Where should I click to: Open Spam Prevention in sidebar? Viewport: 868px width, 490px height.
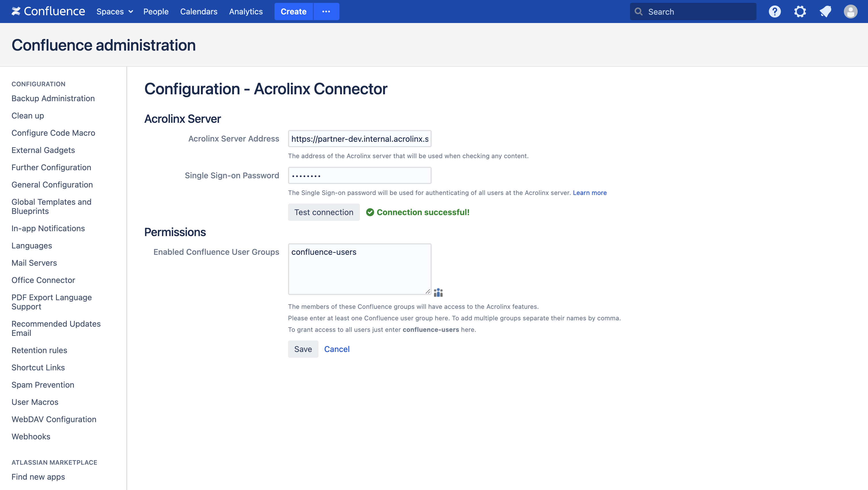[43, 385]
